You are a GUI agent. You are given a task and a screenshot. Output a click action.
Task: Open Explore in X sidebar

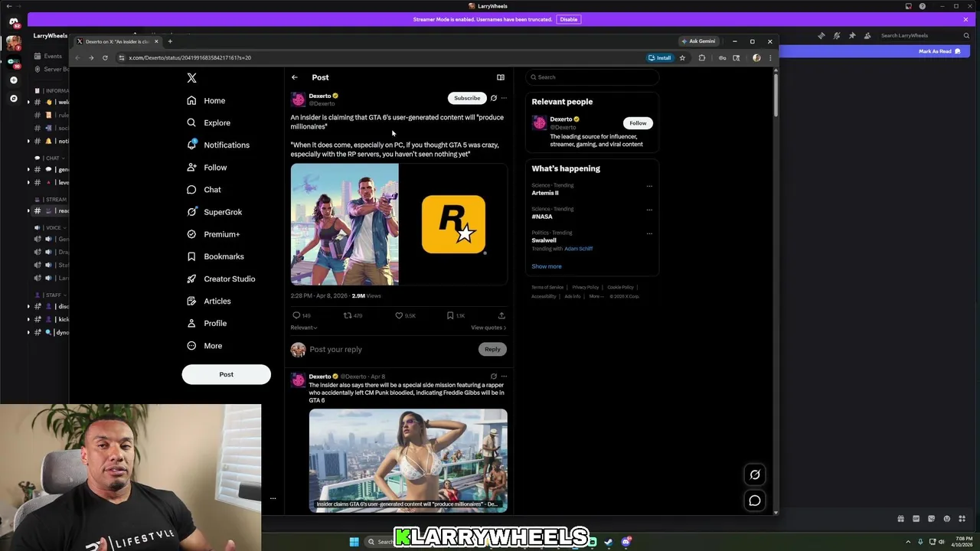[x=208, y=122]
